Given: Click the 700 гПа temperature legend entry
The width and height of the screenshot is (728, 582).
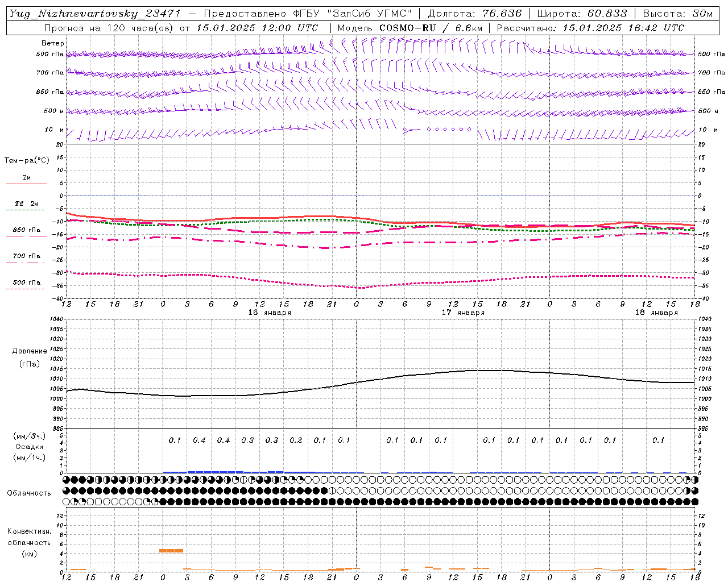Looking at the screenshot, I should (26, 256).
